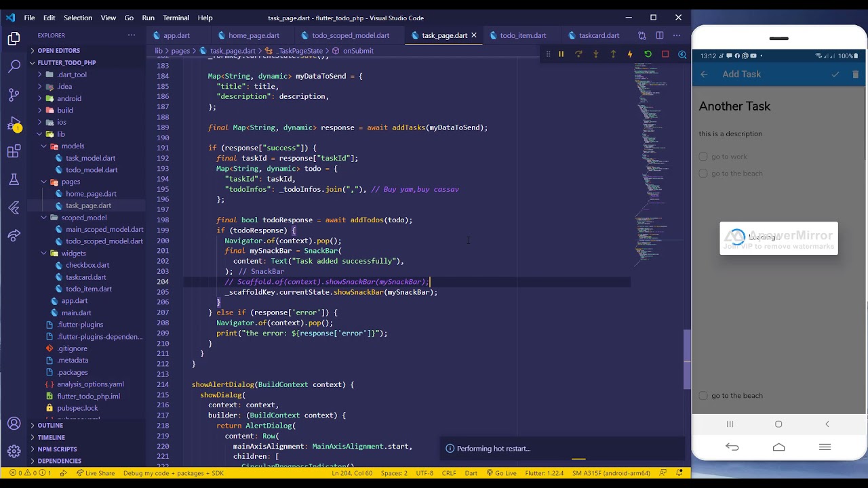Tap trash icon in phone app bar
The image size is (868, 488).
click(x=855, y=75)
